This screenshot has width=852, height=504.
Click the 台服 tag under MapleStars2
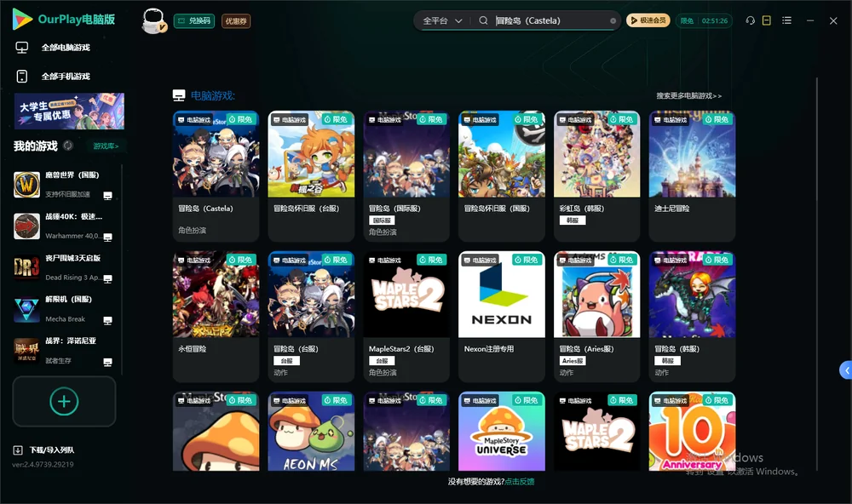click(382, 361)
